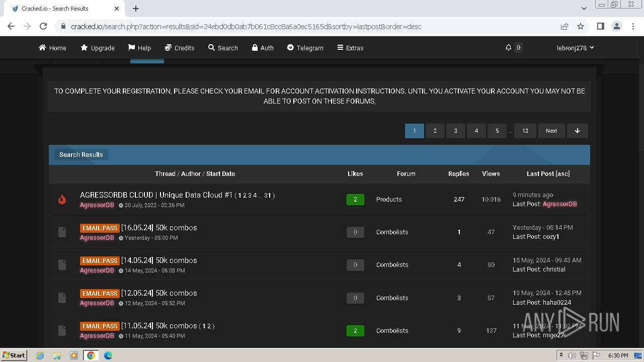Image resolution: width=644 pixels, height=362 pixels.
Task: Sort by Start Date header
Action: [x=220, y=173]
